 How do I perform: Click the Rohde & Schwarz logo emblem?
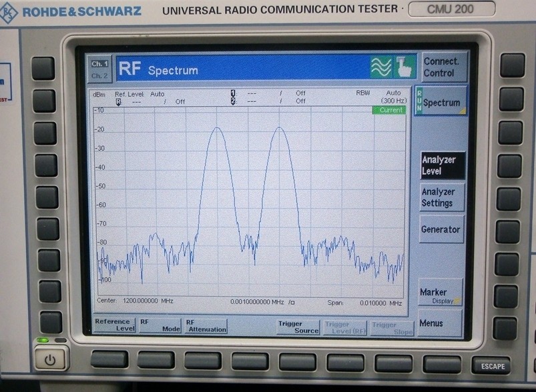(x=9, y=13)
